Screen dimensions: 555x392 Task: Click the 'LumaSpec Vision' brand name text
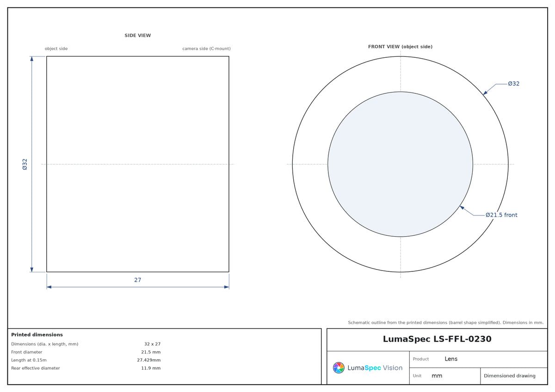(x=375, y=368)
